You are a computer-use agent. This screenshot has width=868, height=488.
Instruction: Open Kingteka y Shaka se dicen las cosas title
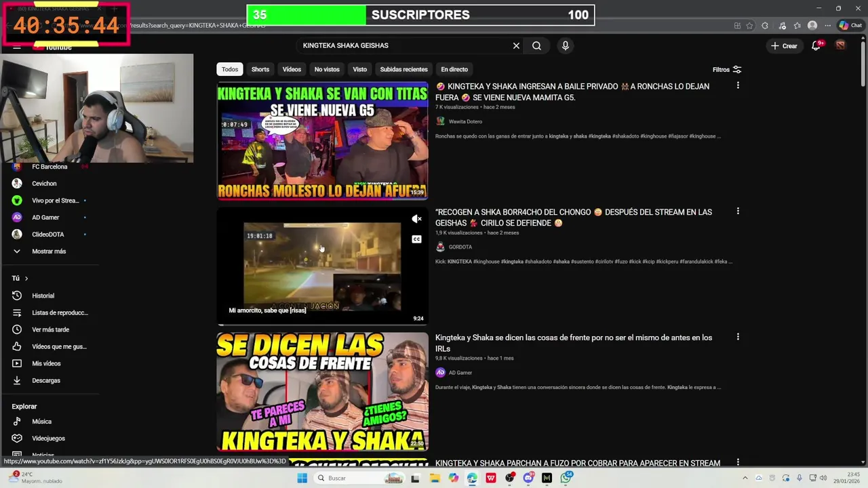pos(574,343)
